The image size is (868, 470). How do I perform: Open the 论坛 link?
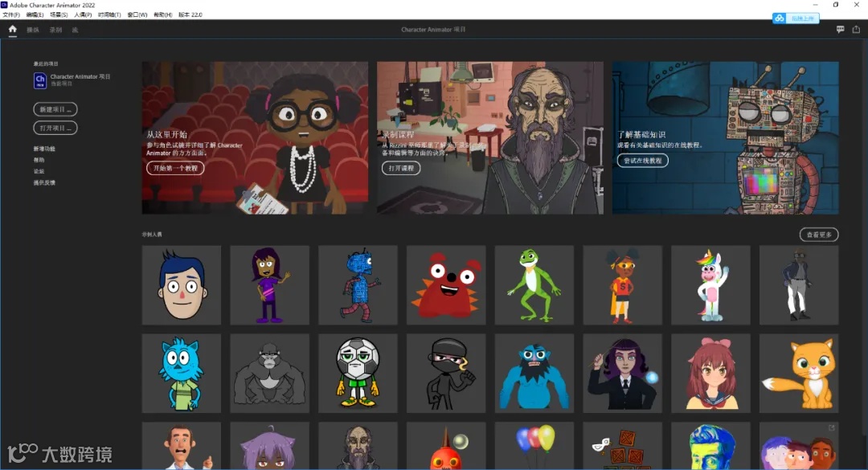pos(39,171)
